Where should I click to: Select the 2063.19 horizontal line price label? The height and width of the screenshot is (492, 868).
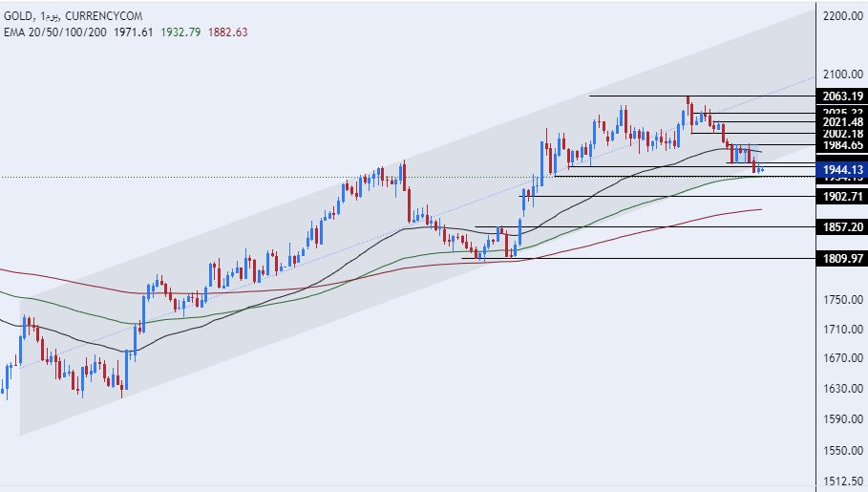click(843, 96)
